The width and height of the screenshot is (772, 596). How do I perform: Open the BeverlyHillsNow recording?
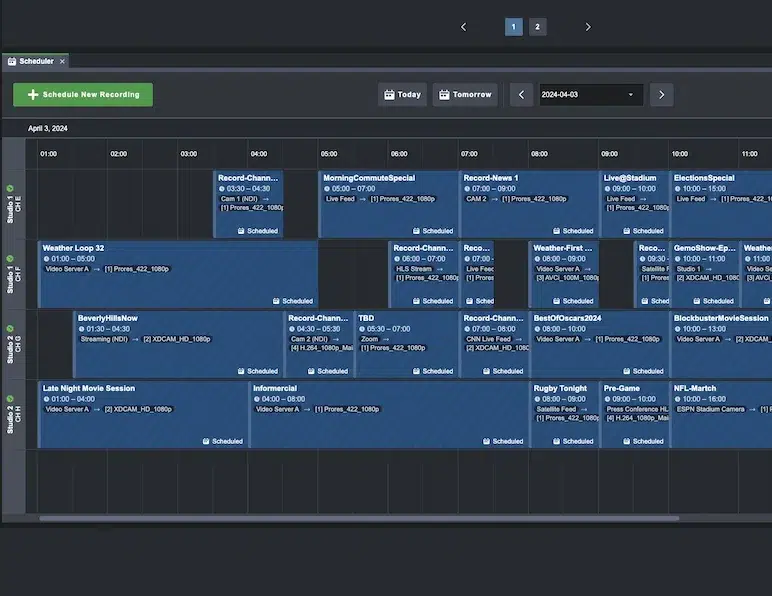178,344
